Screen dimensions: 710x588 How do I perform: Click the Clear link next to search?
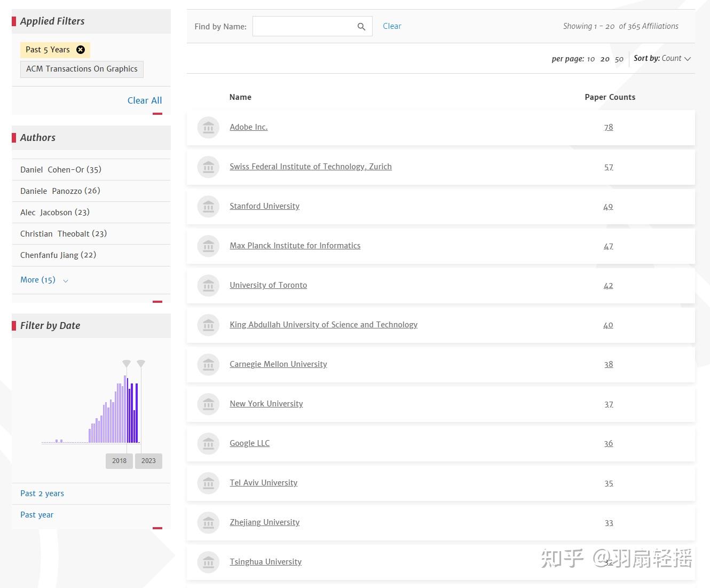(392, 26)
